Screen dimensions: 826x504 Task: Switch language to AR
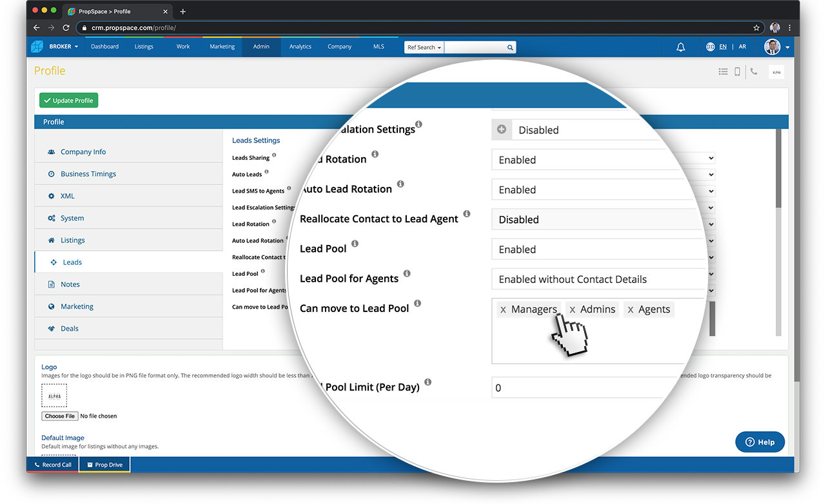pyautogui.click(x=742, y=47)
